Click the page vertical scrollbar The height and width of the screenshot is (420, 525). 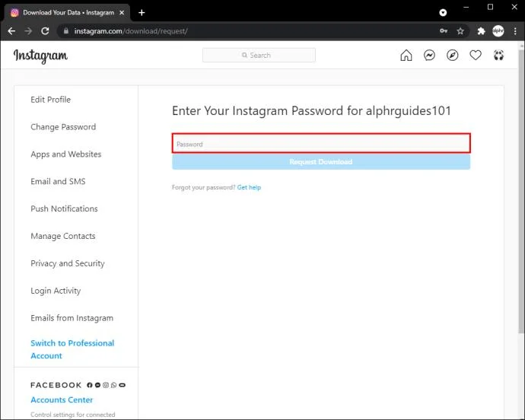521,191
